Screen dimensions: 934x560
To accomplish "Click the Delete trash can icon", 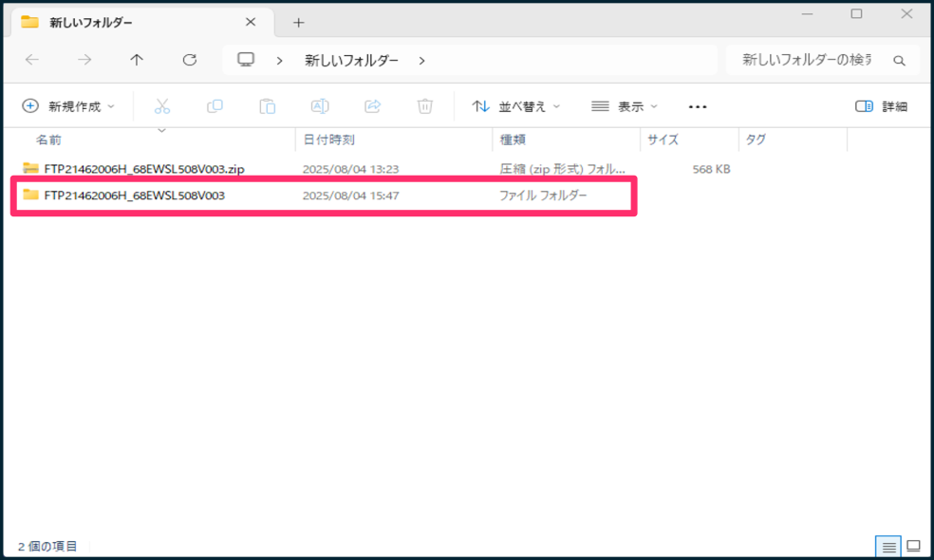I will tap(425, 106).
